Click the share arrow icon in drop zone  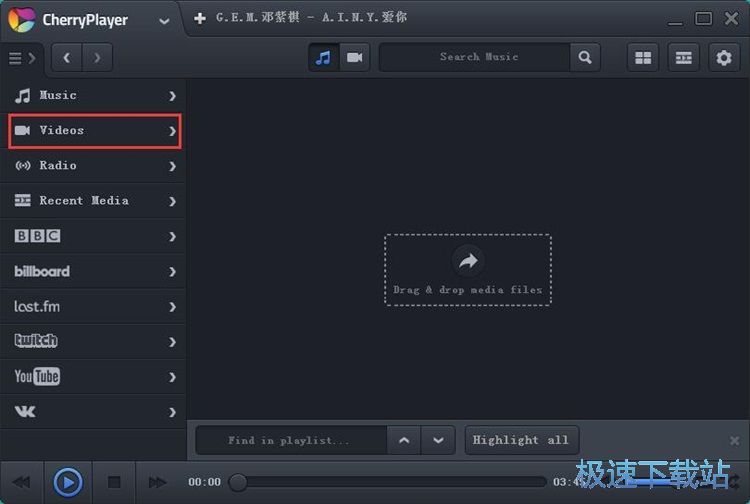(468, 261)
